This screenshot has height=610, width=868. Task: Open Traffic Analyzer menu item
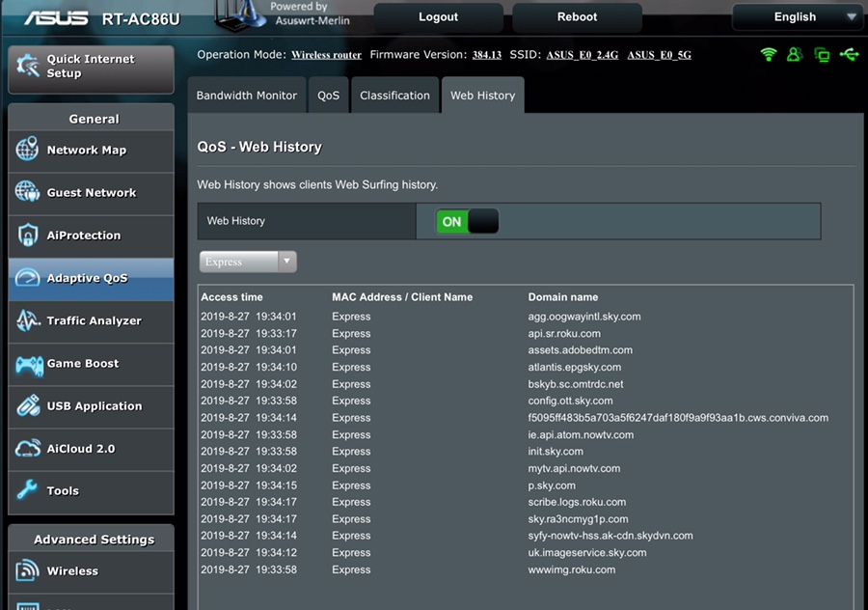(x=92, y=320)
